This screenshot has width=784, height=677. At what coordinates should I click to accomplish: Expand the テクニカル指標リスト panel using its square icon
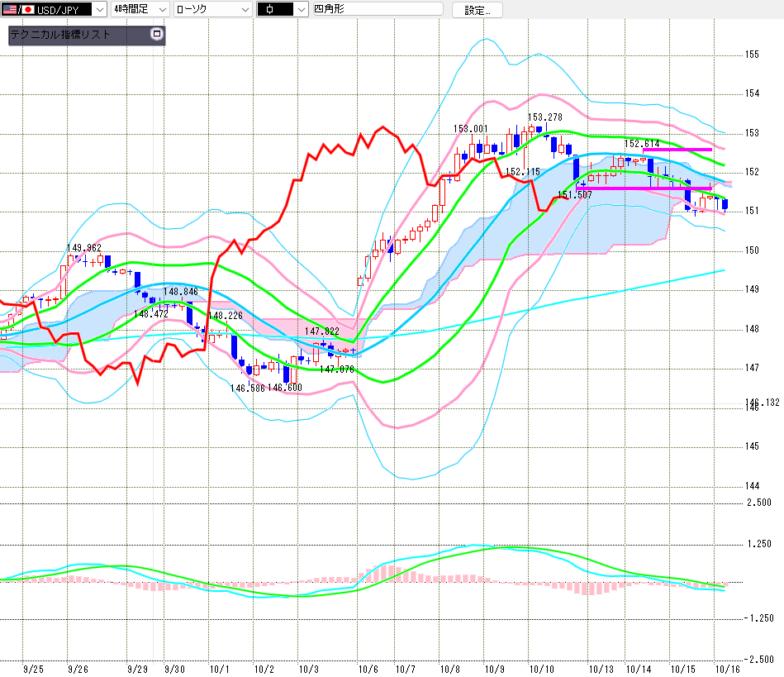(157, 35)
